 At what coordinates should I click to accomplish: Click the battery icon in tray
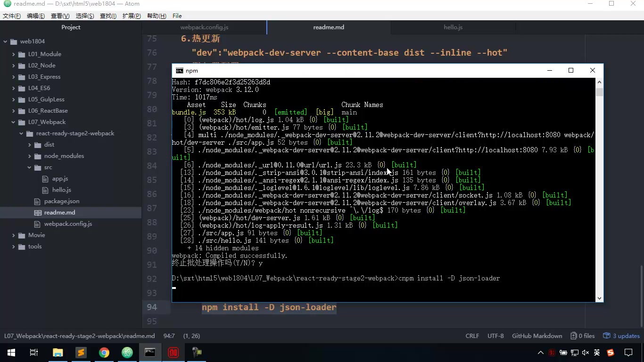(563, 353)
